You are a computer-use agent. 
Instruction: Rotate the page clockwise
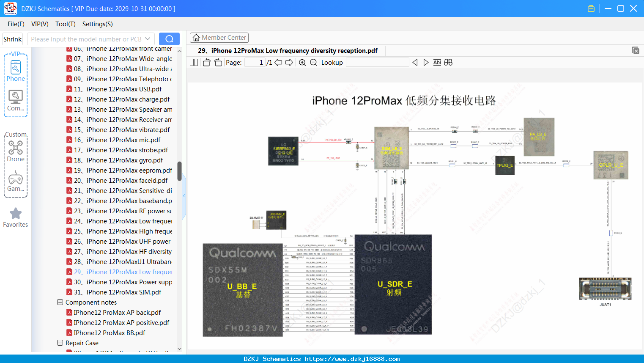tap(218, 63)
